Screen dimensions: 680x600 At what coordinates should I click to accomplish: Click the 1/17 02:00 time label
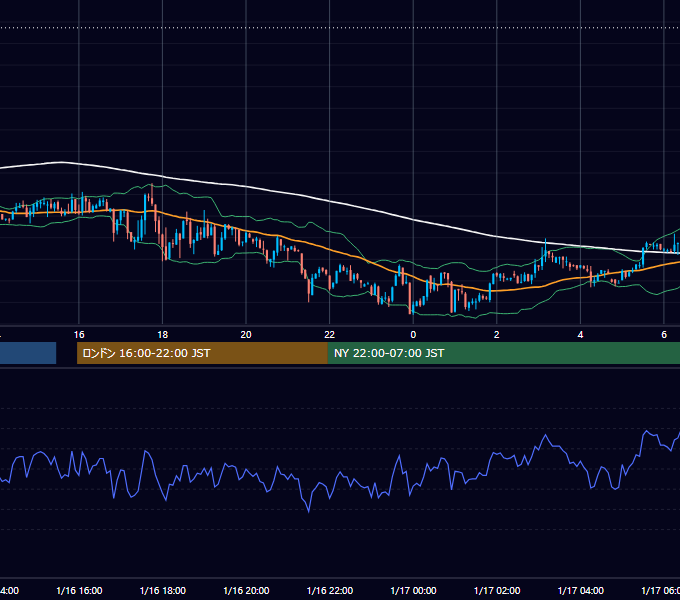pos(497,590)
